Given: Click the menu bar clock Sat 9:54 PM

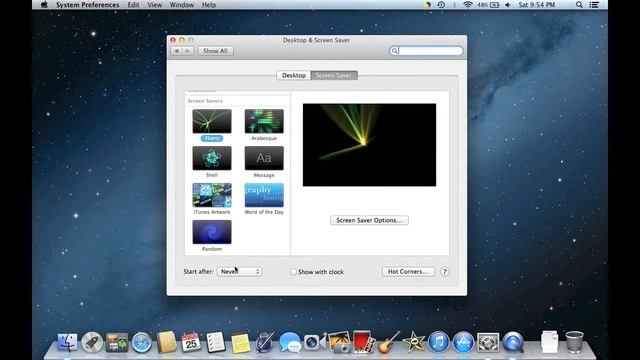Looking at the screenshot, I should (x=537, y=5).
